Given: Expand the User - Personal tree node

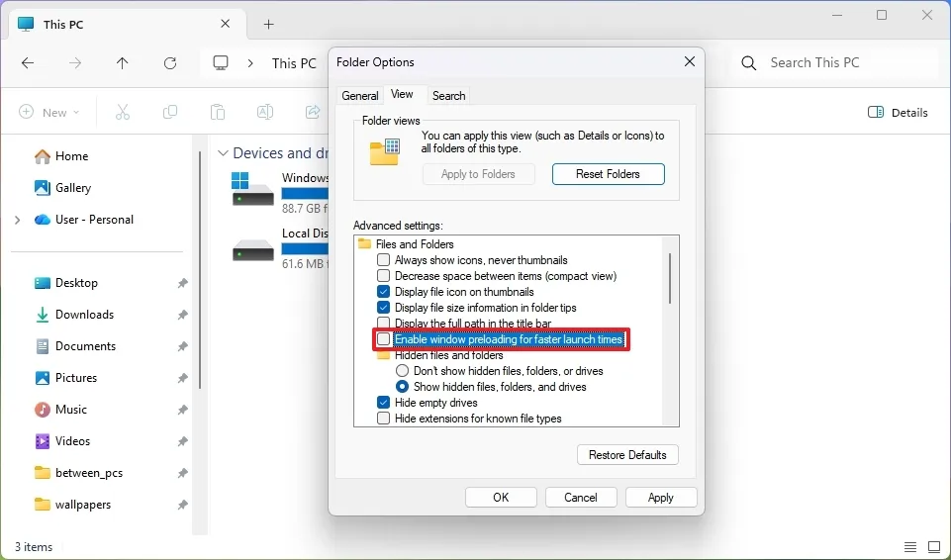Looking at the screenshot, I should [x=17, y=220].
